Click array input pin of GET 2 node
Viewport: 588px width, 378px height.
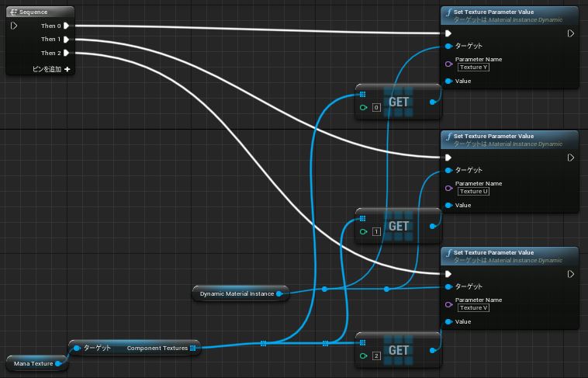coord(362,342)
